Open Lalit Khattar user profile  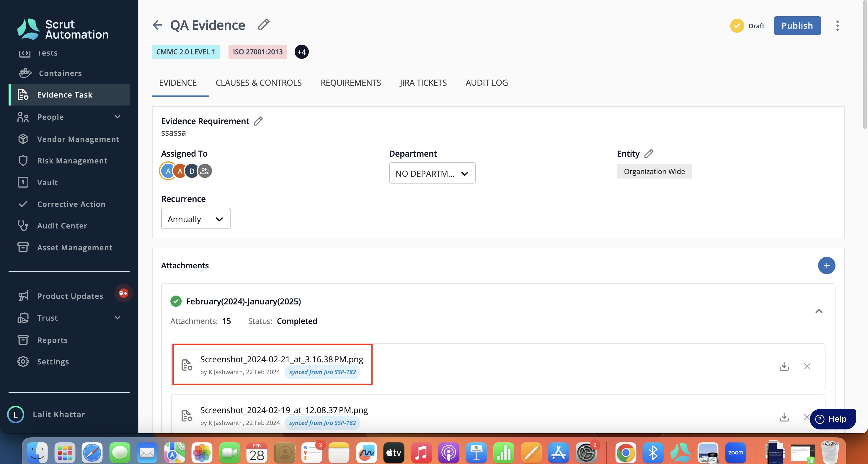click(47, 414)
